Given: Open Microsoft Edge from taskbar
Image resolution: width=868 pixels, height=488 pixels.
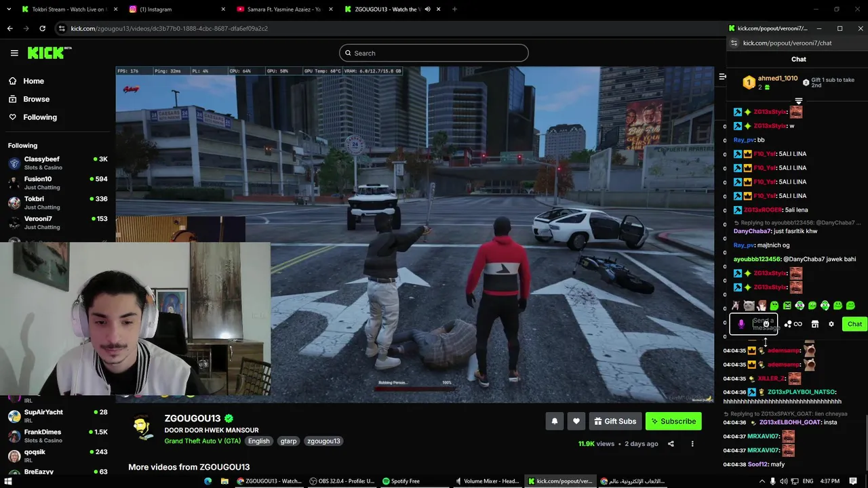Looking at the screenshot, I should point(208,481).
